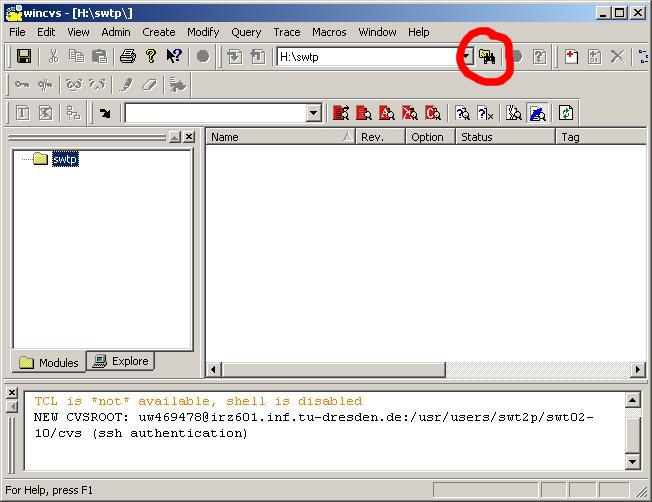Click the wincvs icon in the title bar
Screen dimensions: 652x502
tap(13, 13)
